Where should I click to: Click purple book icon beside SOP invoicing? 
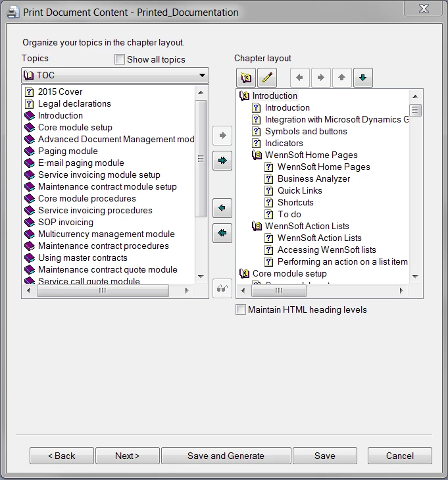tap(30, 223)
